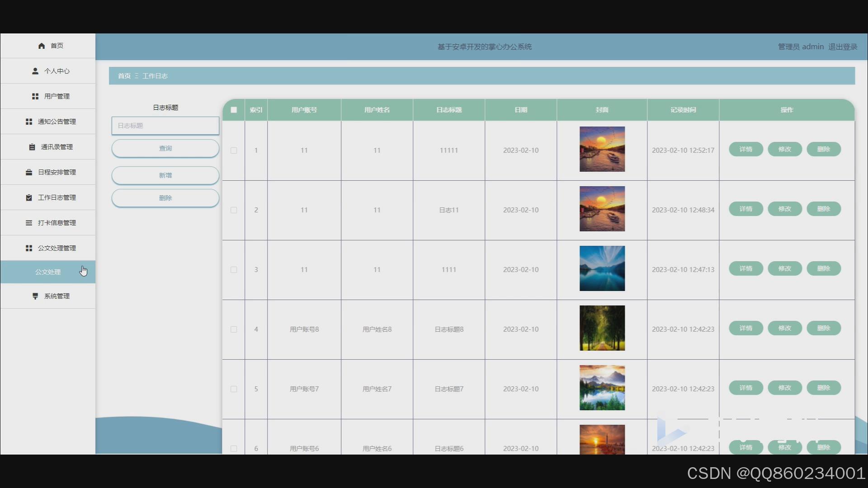Click the 日志标题 column header
This screenshot has height=488, width=868.
coord(449,110)
